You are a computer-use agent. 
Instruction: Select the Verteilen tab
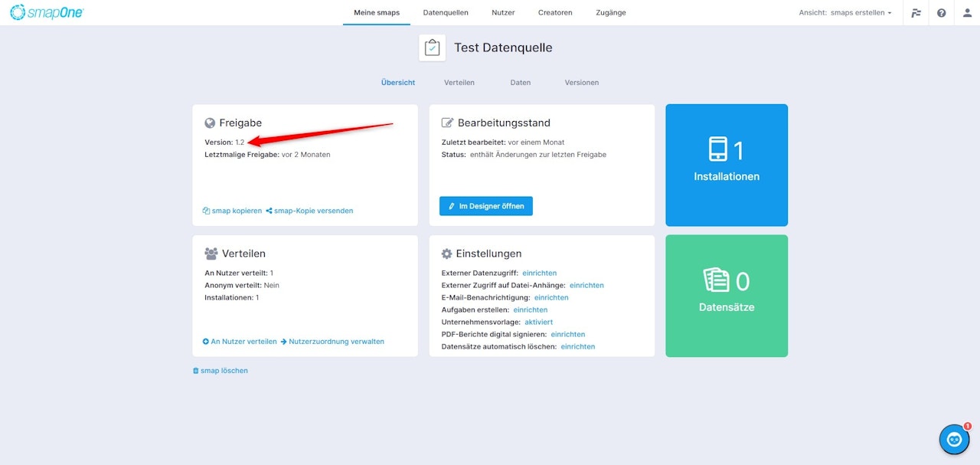coord(459,82)
